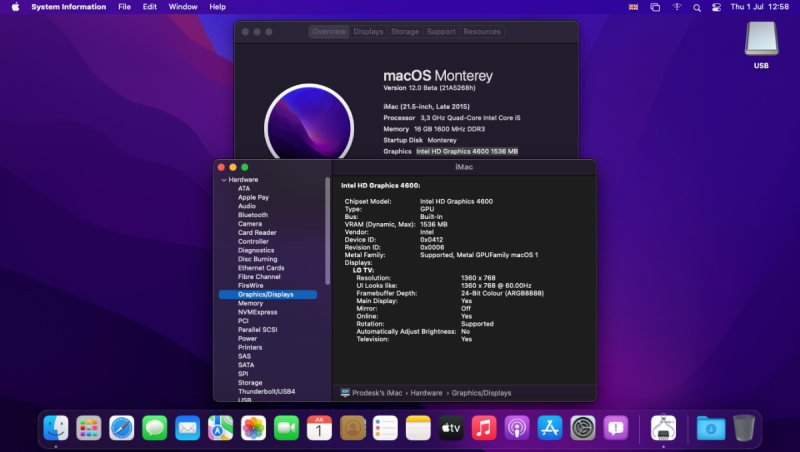Launch the Maps app in dock

[220, 429]
